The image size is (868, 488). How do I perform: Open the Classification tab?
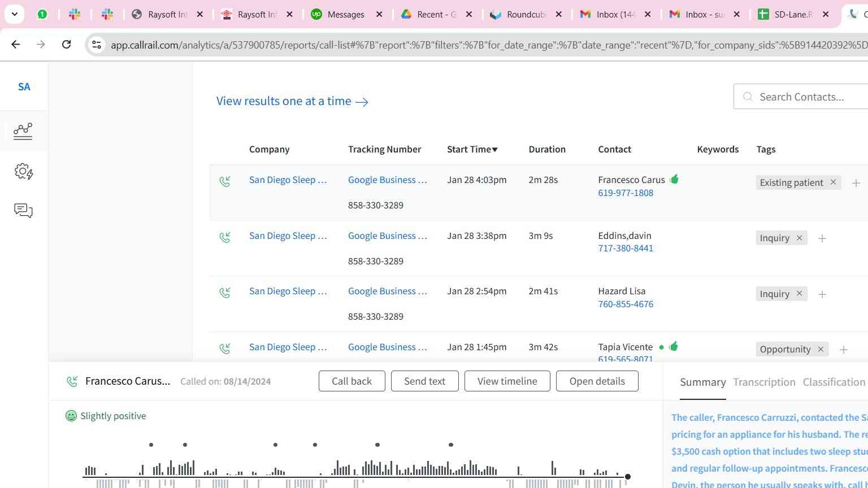coord(834,382)
